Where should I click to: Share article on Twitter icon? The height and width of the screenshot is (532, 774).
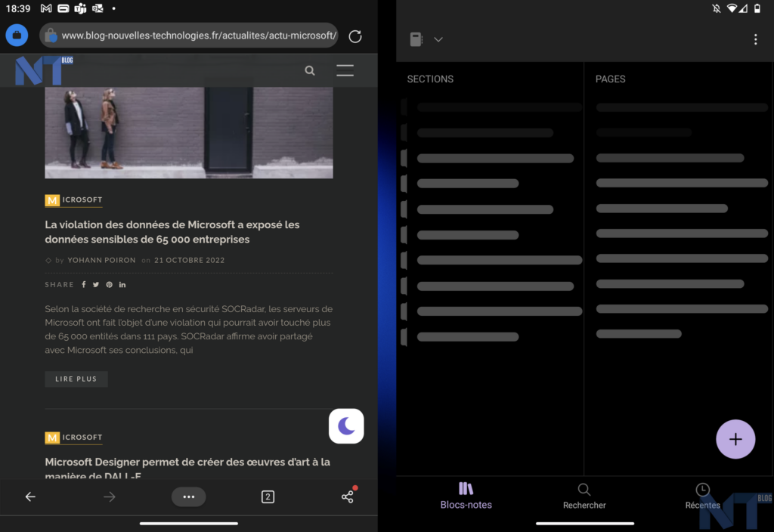(x=96, y=284)
